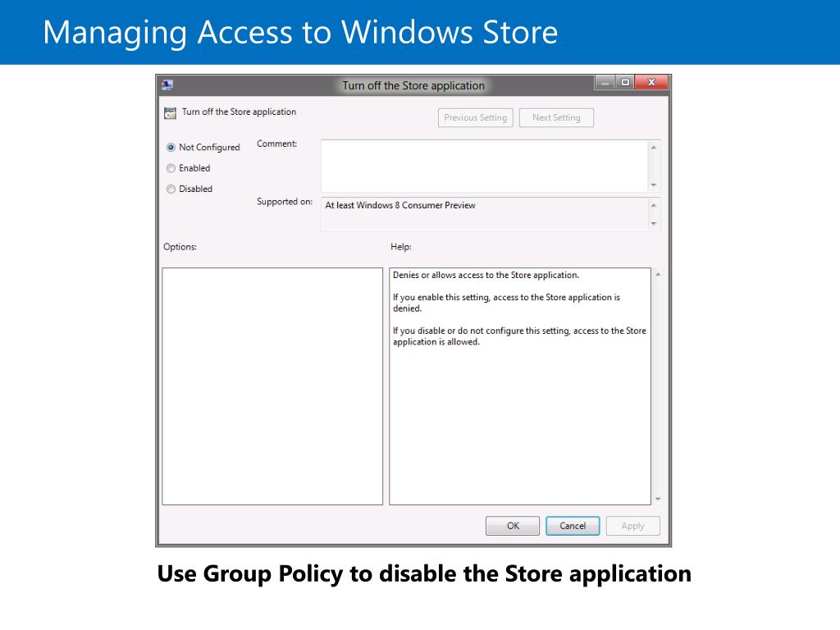Close the dialog with red X
Screen dimensions: 840x630
pos(651,83)
